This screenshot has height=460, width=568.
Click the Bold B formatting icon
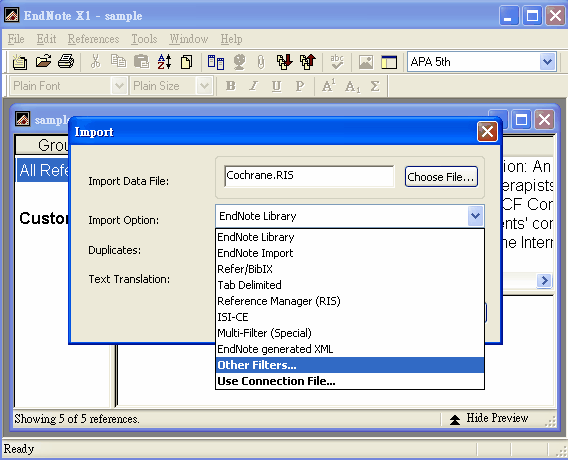[x=230, y=86]
